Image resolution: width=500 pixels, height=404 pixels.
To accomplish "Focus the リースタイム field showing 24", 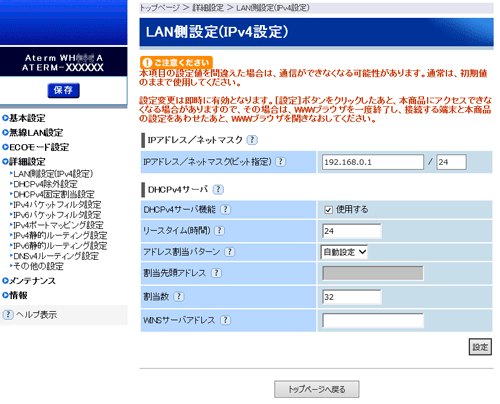I will 352,231.
